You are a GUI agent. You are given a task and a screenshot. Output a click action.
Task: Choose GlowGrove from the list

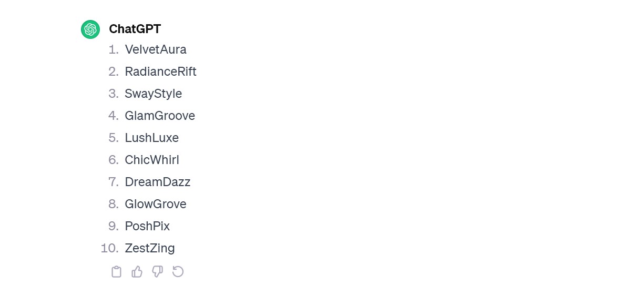tap(156, 204)
